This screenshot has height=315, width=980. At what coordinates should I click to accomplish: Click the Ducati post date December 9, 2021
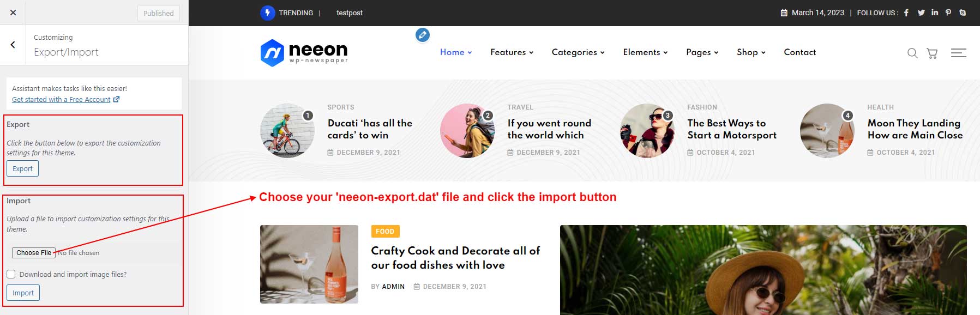coord(368,153)
